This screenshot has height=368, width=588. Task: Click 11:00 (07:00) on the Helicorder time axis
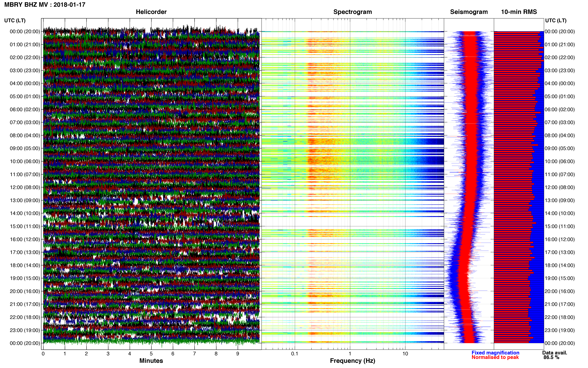coord(25,174)
